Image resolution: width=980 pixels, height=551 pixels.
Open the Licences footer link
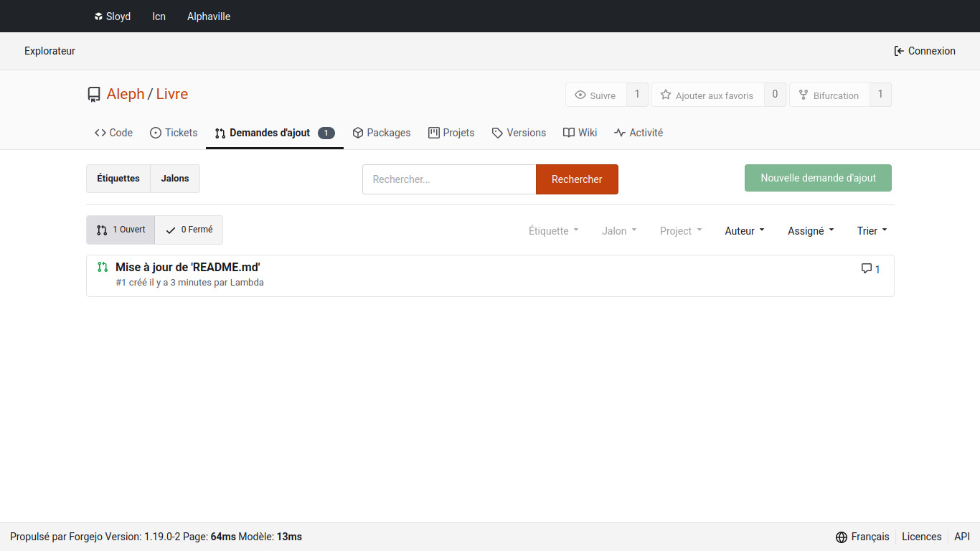921,537
